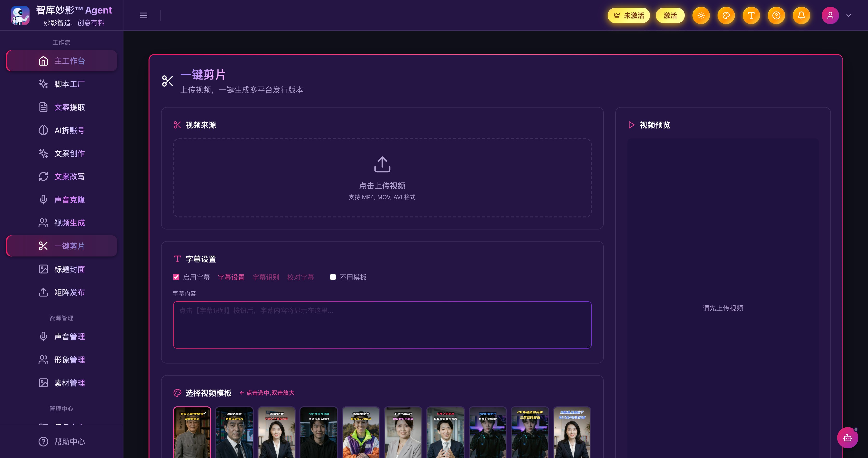Open notifications bell icon
The image size is (868, 458).
tap(801, 15)
